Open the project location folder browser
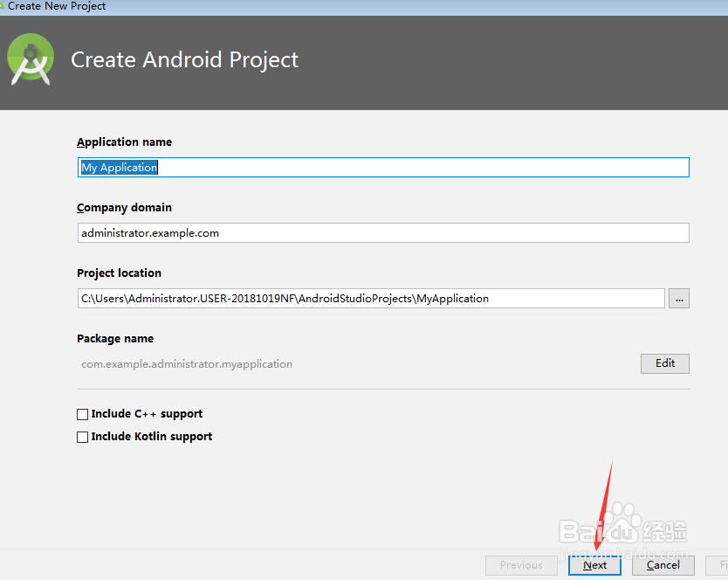 (x=679, y=298)
